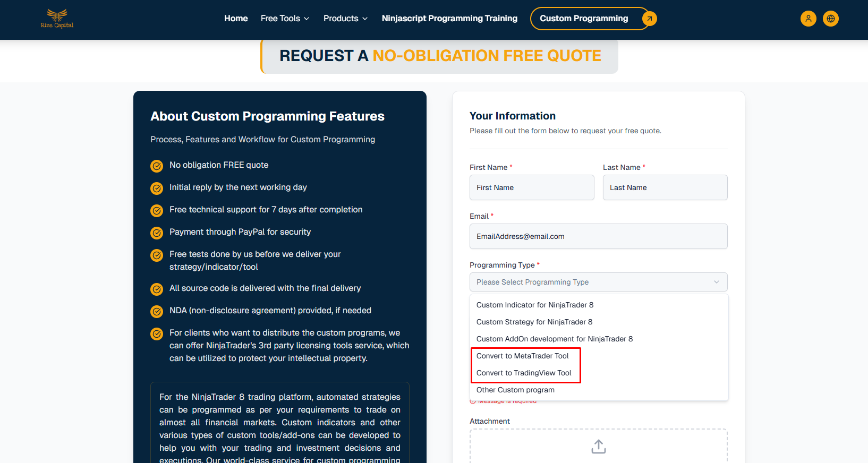Click text Payment through PayPal for security
The image size is (868, 463).
(x=240, y=232)
